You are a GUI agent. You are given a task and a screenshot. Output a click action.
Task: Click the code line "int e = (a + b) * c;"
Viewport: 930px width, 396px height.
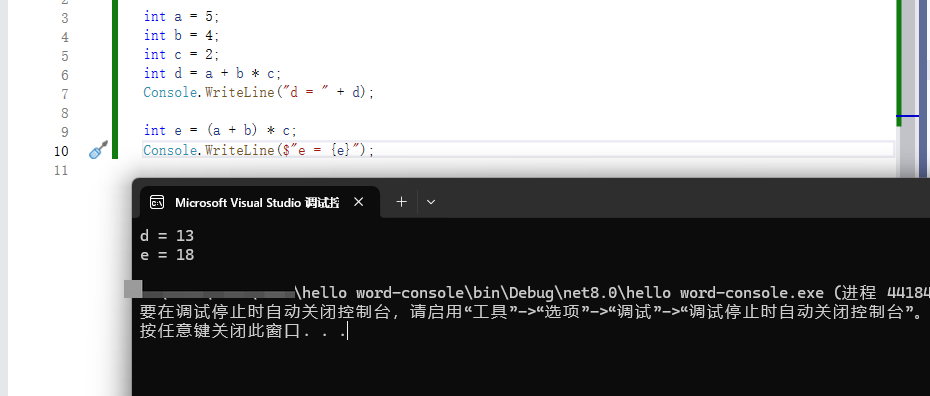(x=220, y=130)
